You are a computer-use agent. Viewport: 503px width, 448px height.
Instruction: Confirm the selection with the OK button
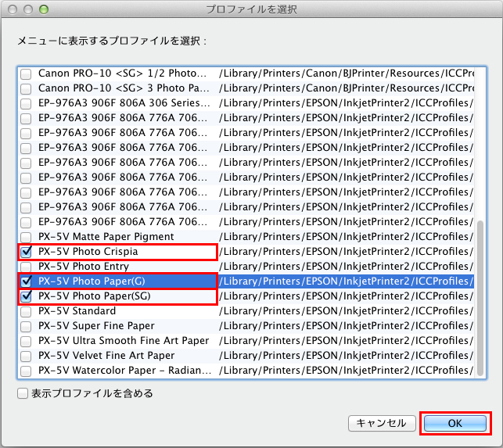click(454, 423)
